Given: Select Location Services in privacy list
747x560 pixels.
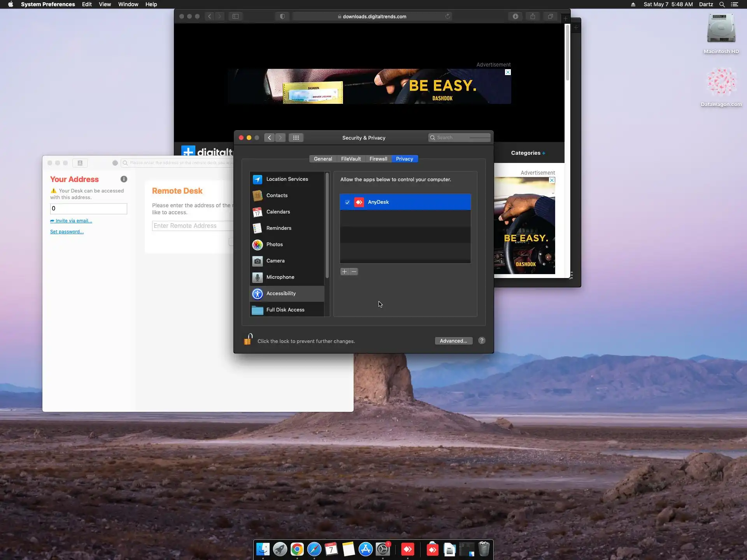Looking at the screenshot, I should click(x=287, y=179).
